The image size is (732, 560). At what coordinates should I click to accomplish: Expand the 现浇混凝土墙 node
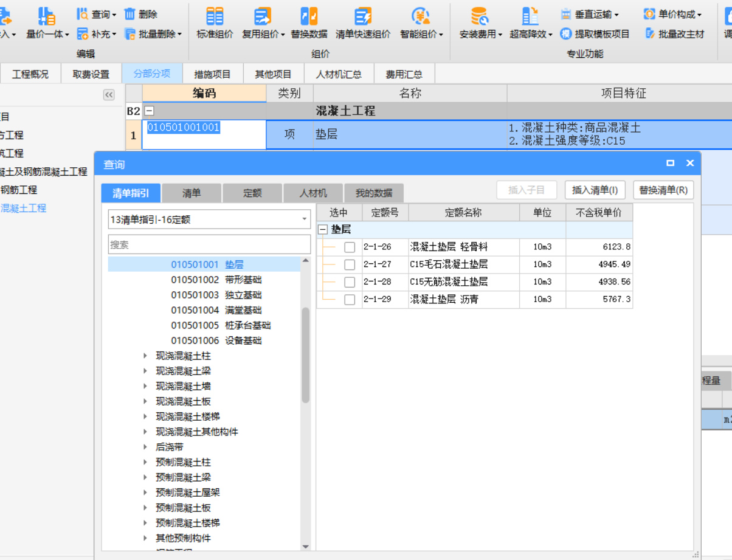tap(145, 386)
